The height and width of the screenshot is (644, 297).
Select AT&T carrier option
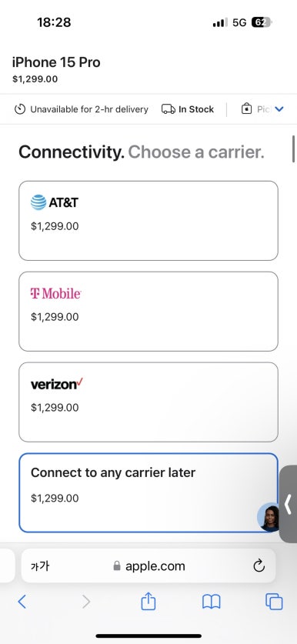click(148, 221)
